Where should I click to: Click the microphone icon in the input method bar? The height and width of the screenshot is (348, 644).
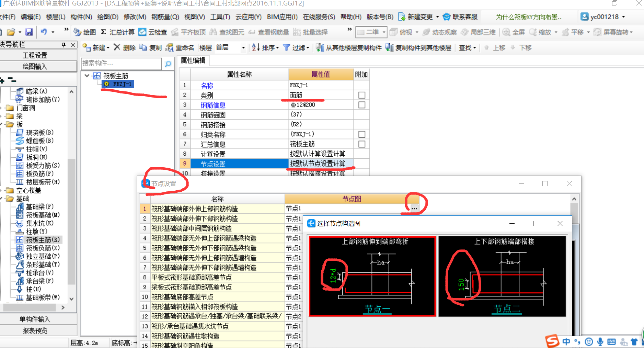[600, 341]
